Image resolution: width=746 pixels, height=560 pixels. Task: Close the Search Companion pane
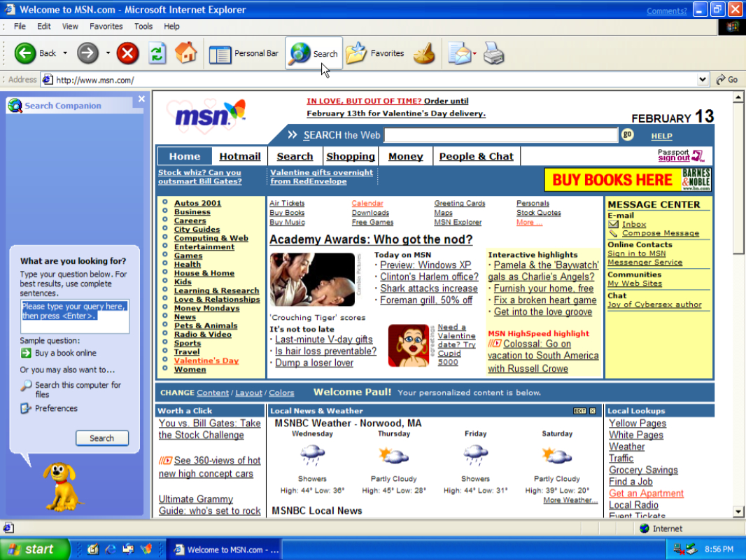[141, 99]
